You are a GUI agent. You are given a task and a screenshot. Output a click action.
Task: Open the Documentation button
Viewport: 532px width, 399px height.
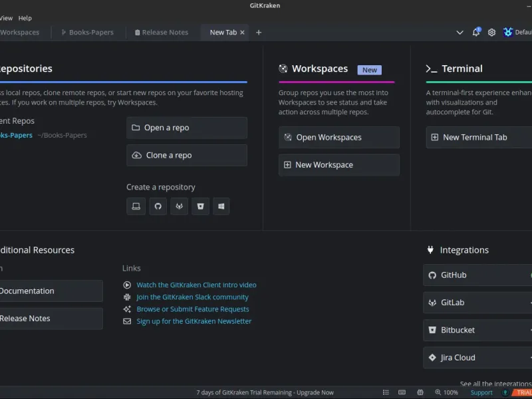tap(51, 291)
